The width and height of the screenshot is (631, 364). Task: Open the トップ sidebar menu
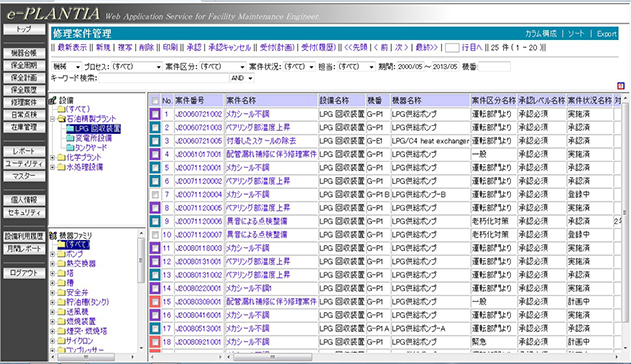[24, 29]
